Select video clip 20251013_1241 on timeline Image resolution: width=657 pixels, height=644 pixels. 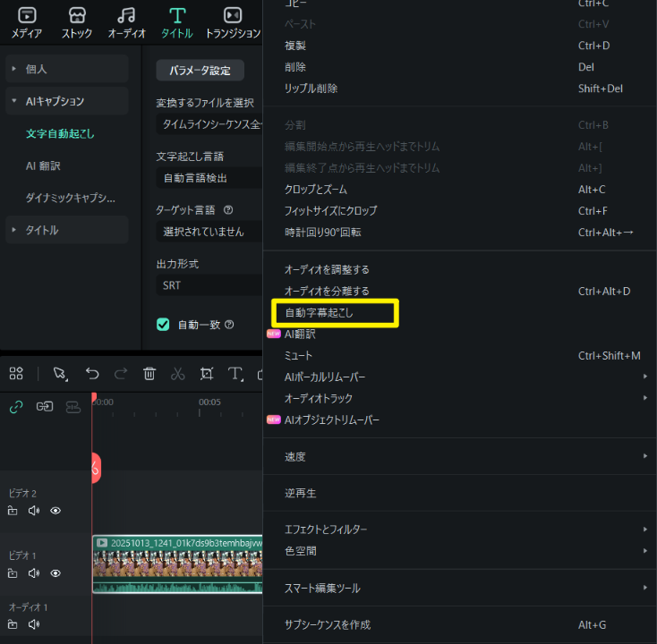(177, 564)
